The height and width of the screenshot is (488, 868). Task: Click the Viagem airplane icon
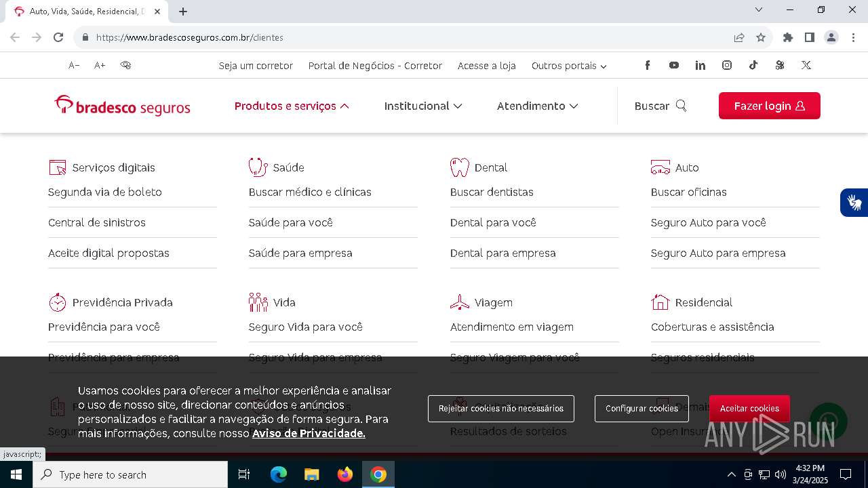[460, 302]
